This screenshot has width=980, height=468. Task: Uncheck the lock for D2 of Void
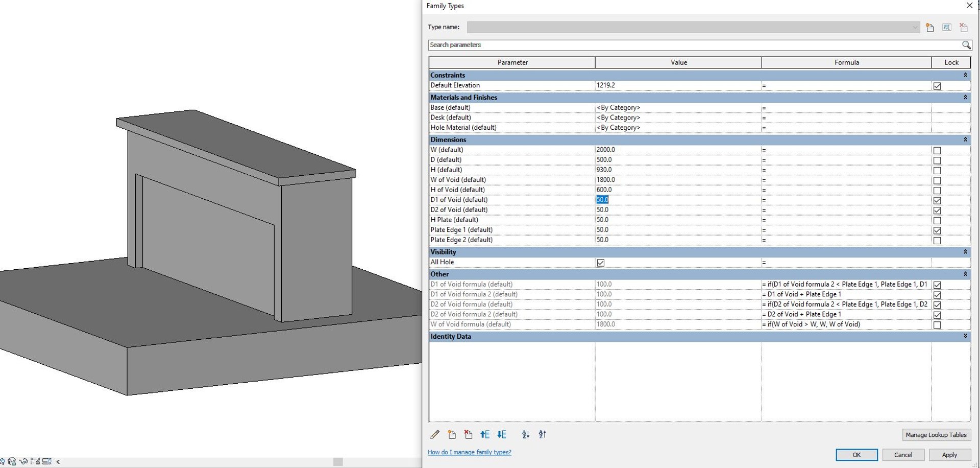pyautogui.click(x=937, y=210)
